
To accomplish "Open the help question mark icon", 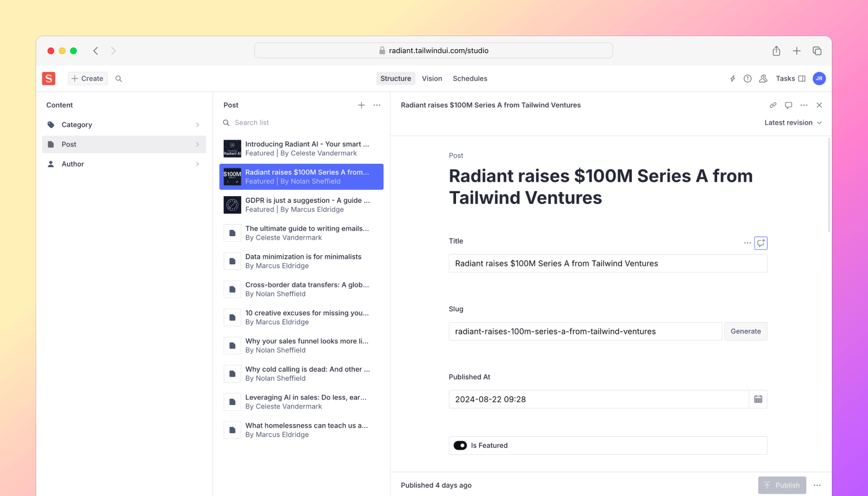I will tap(748, 79).
